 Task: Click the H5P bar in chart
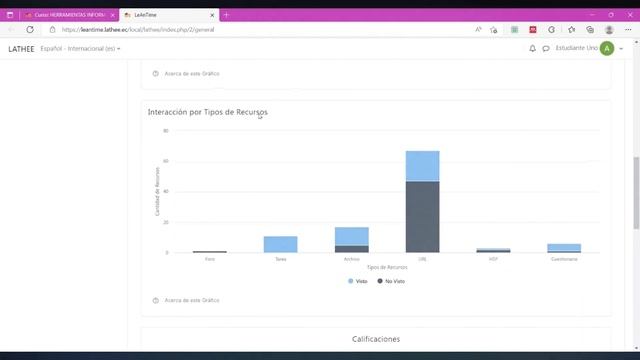(x=493, y=250)
